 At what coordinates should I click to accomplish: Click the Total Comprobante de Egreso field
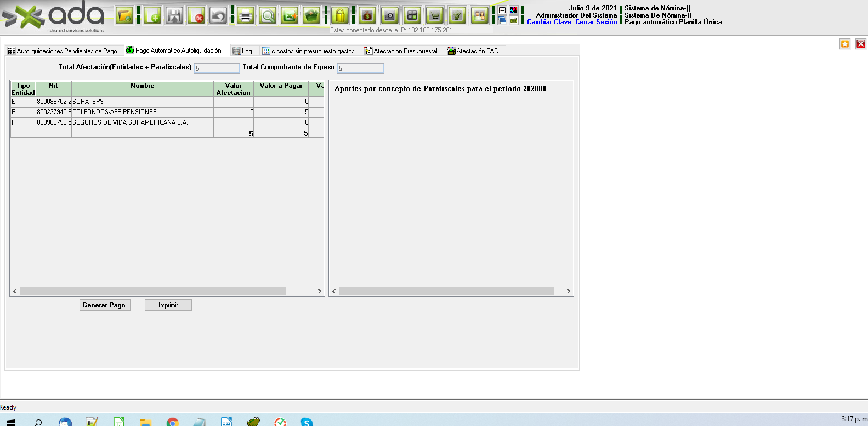tap(360, 68)
